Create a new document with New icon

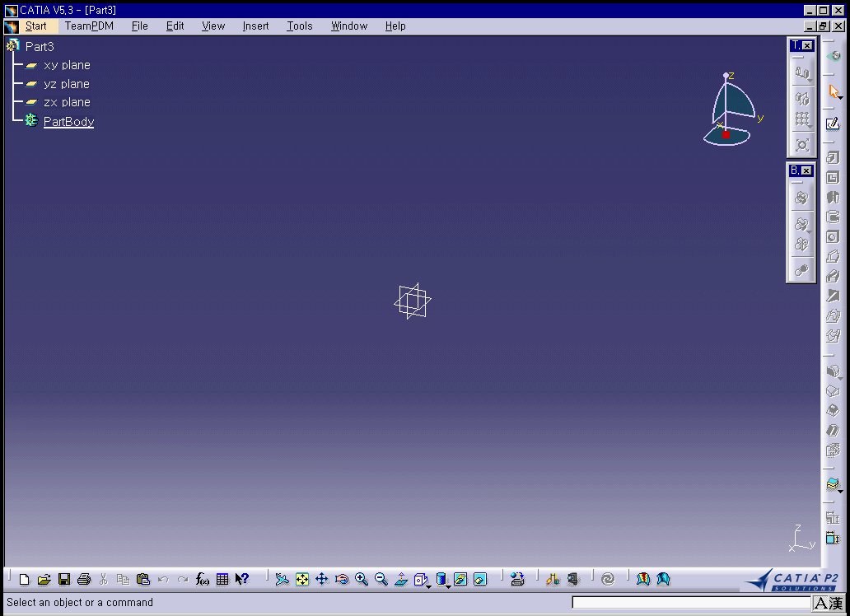coord(25,579)
